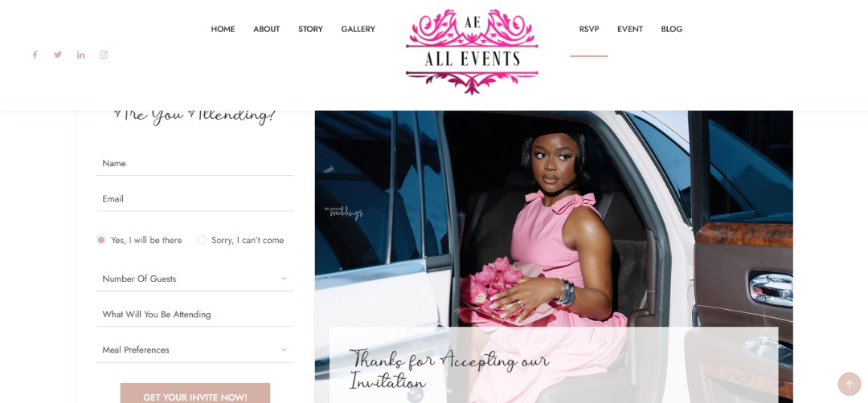Focus the What Will You Be Attending field
Viewport: 868px width, 403px height.
point(194,315)
